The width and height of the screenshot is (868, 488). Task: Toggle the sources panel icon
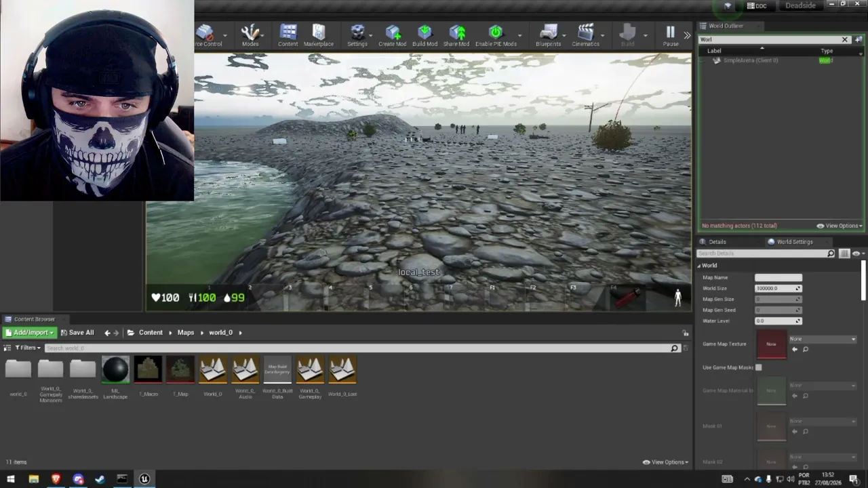click(7, 348)
